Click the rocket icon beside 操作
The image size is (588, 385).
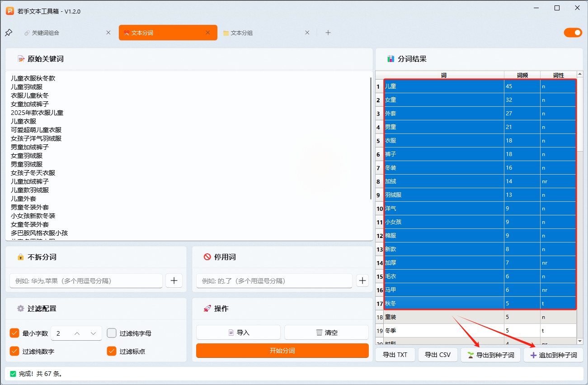coord(207,308)
